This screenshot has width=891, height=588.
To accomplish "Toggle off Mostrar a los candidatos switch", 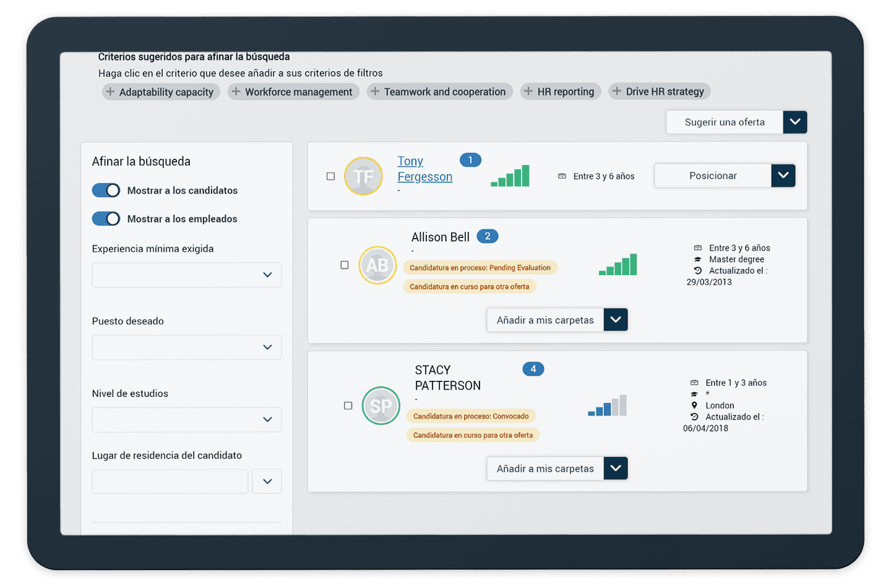I will click(x=106, y=190).
